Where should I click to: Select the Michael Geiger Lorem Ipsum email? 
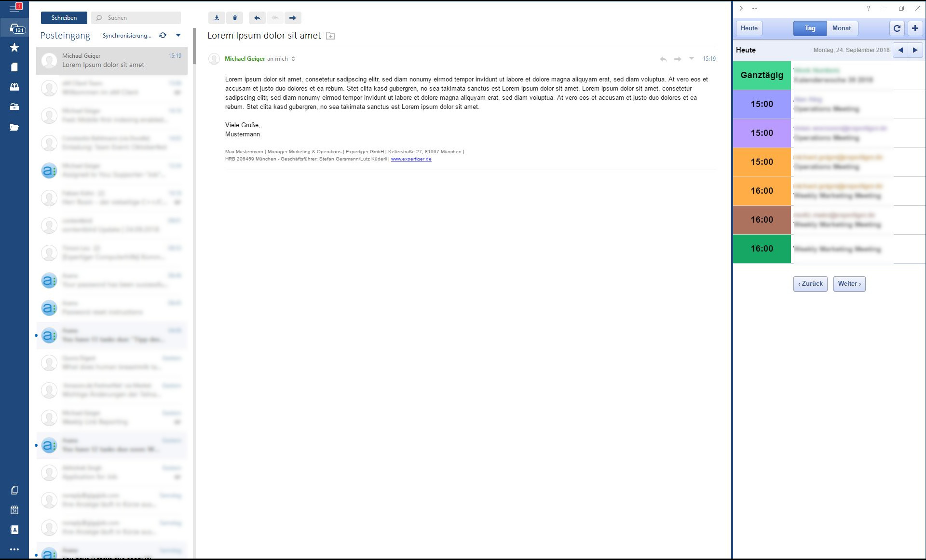[x=112, y=60]
